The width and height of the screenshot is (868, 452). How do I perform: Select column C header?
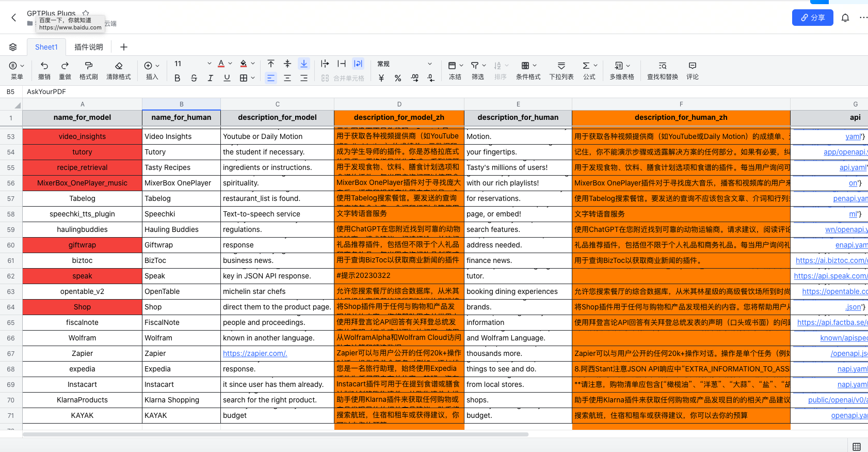278,104
